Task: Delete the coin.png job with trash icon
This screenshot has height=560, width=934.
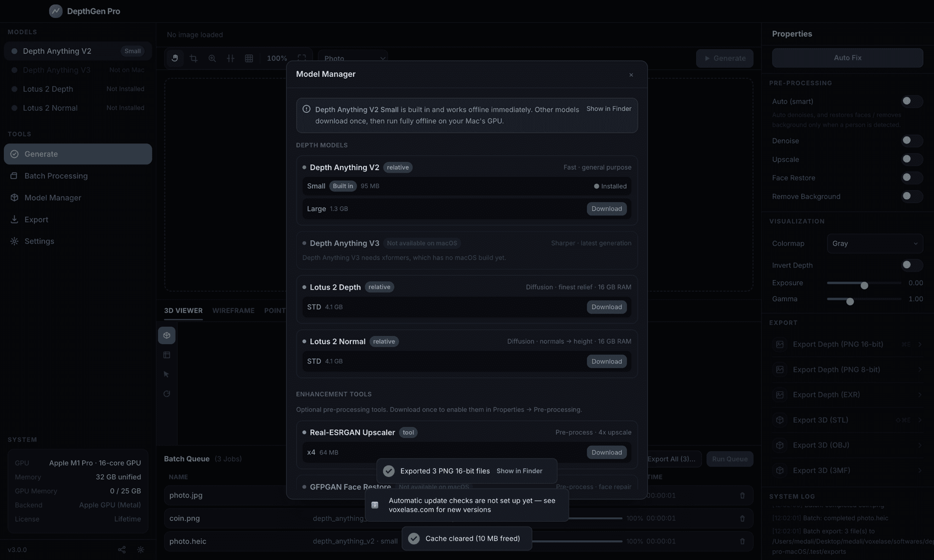Action: coord(742,518)
